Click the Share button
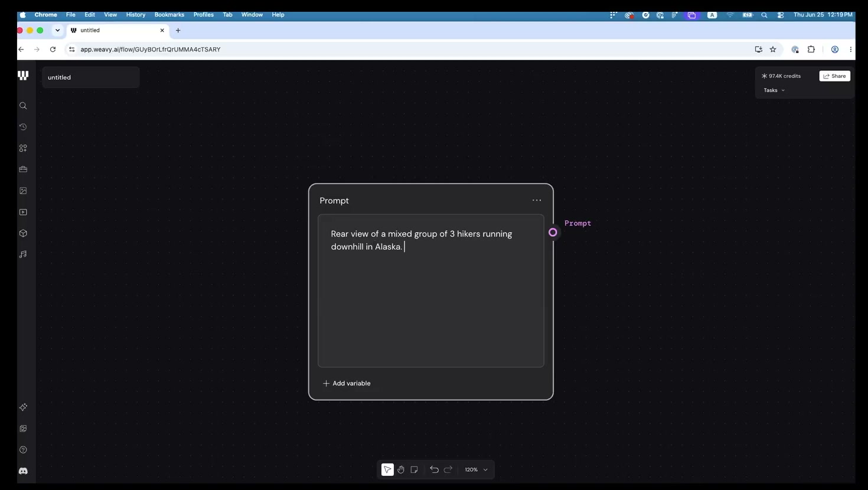The width and height of the screenshot is (868, 490). [835, 76]
